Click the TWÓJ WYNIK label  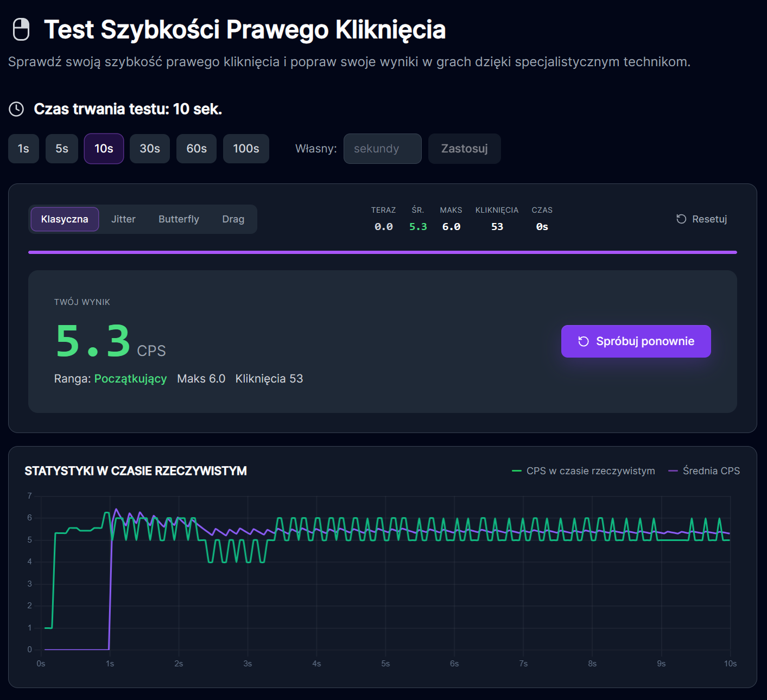click(x=82, y=302)
